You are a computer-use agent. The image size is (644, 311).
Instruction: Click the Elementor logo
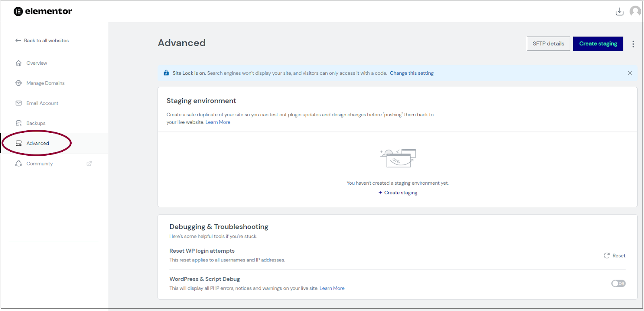43,11
